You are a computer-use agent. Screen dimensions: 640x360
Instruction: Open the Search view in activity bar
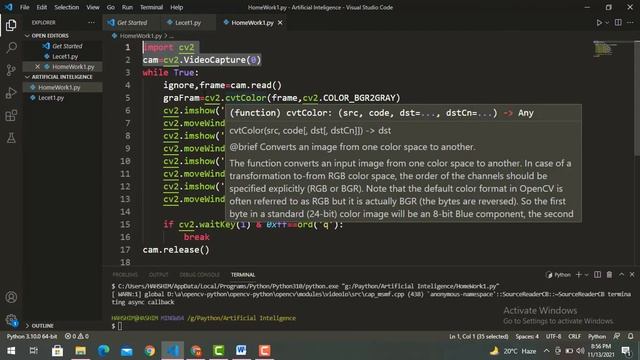click(11, 48)
